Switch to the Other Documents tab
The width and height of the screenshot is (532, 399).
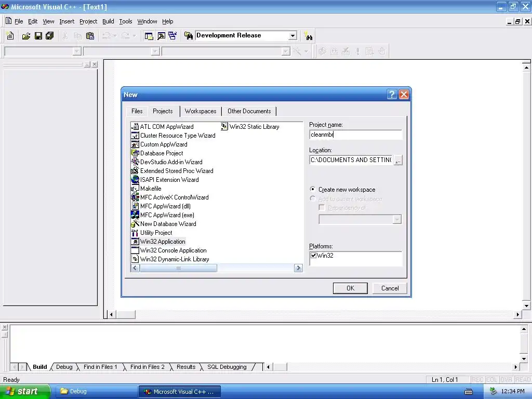click(249, 111)
